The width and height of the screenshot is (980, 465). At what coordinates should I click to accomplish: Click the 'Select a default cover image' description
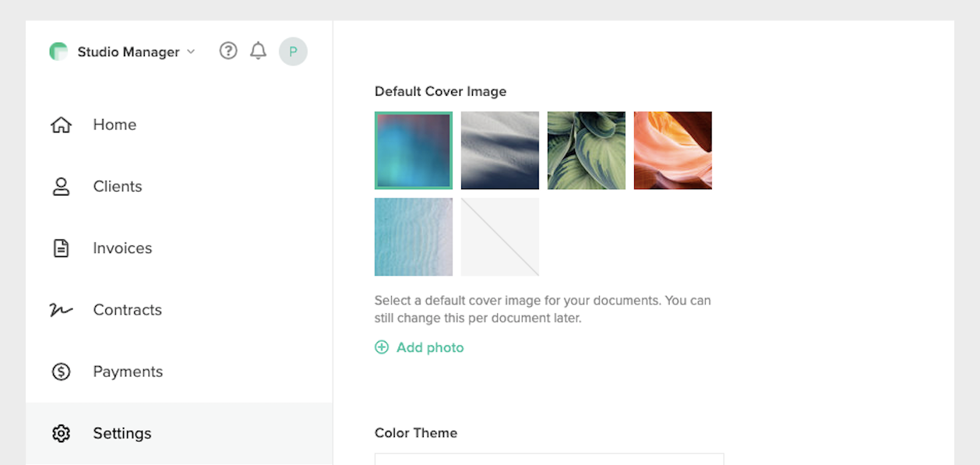coord(543,309)
